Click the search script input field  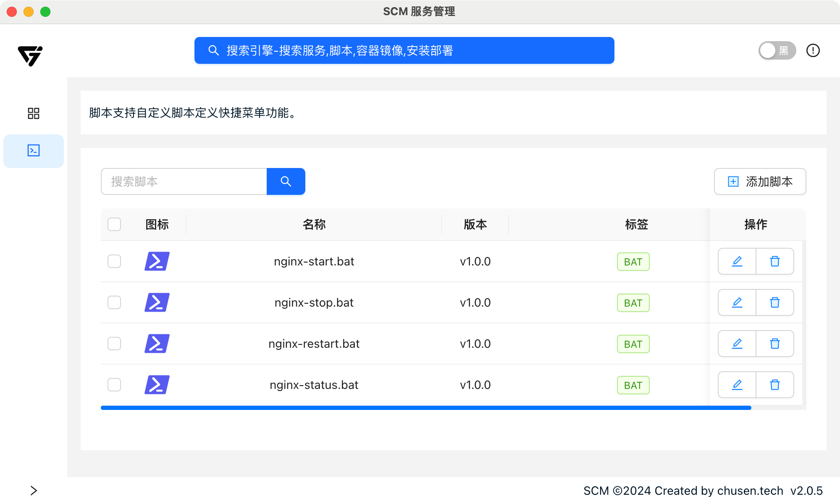[x=184, y=181]
